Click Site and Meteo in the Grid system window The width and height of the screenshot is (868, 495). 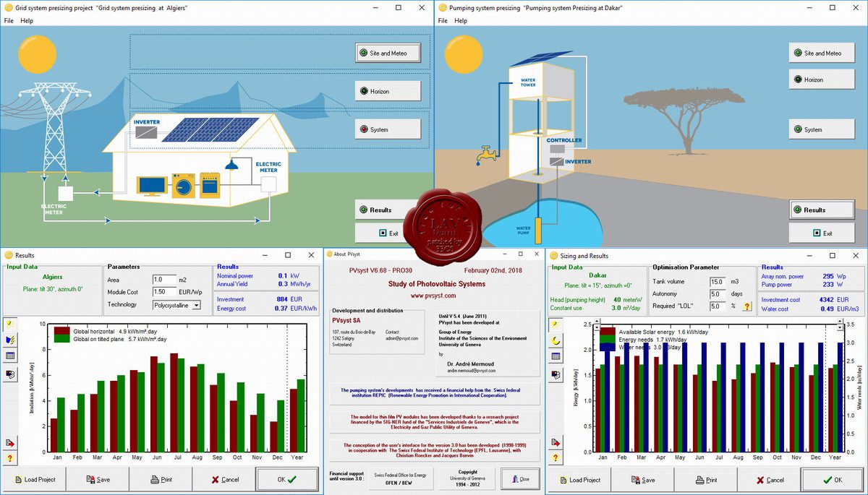[388, 53]
